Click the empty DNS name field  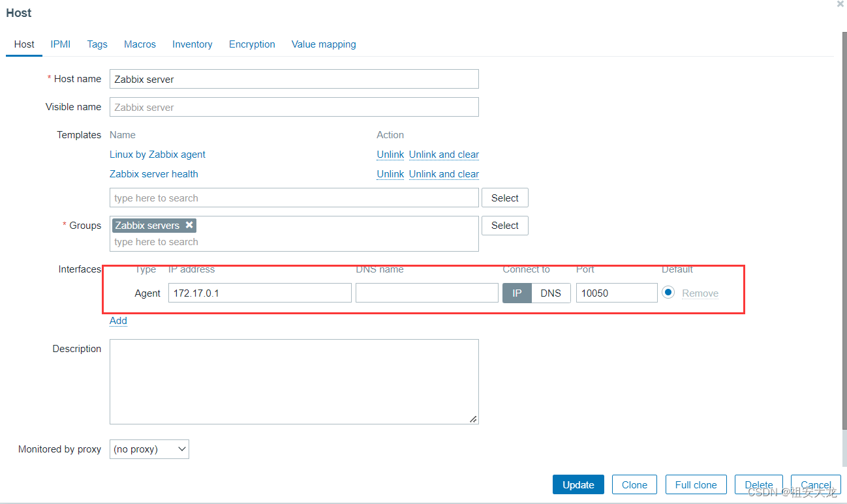click(x=427, y=293)
